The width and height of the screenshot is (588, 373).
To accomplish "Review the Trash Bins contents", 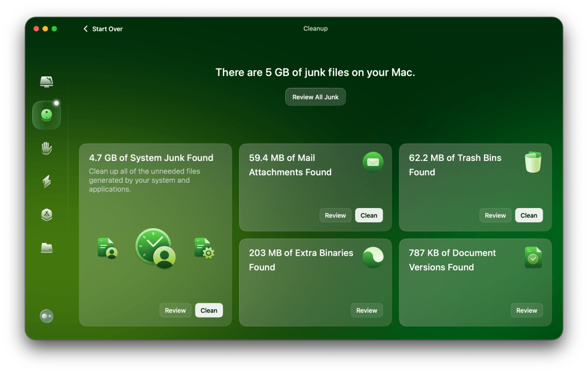I will [x=495, y=215].
